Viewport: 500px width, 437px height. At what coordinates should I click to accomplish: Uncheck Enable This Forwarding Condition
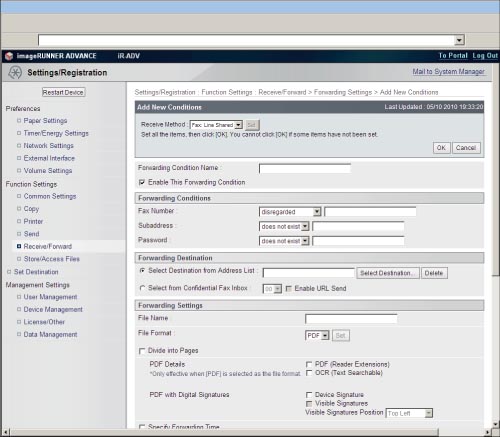point(142,182)
